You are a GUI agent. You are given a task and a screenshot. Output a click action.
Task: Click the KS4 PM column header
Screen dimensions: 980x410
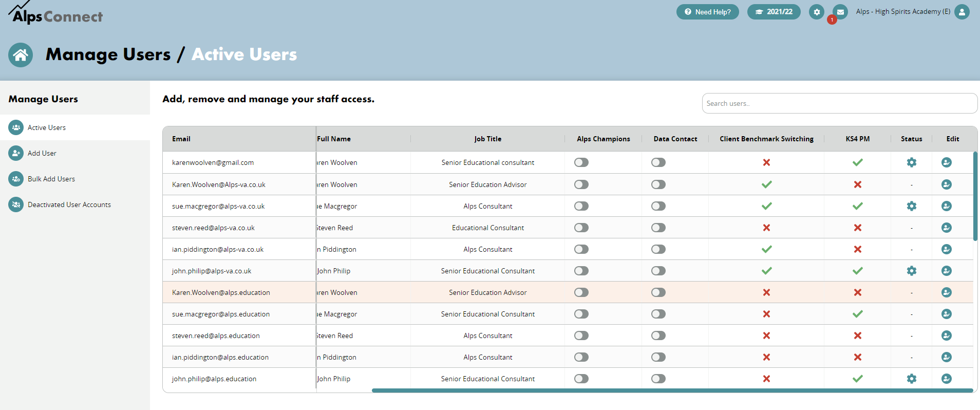[x=858, y=139]
